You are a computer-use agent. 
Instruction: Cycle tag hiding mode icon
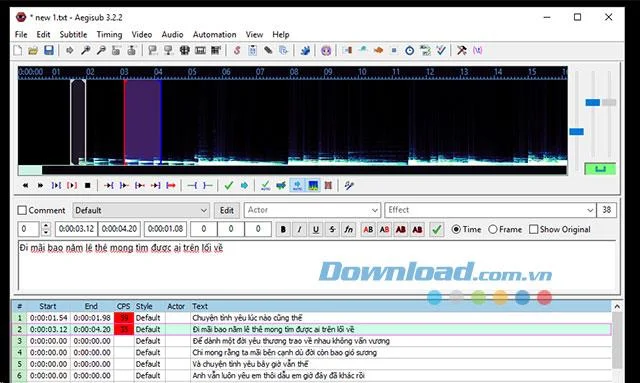pos(477,51)
